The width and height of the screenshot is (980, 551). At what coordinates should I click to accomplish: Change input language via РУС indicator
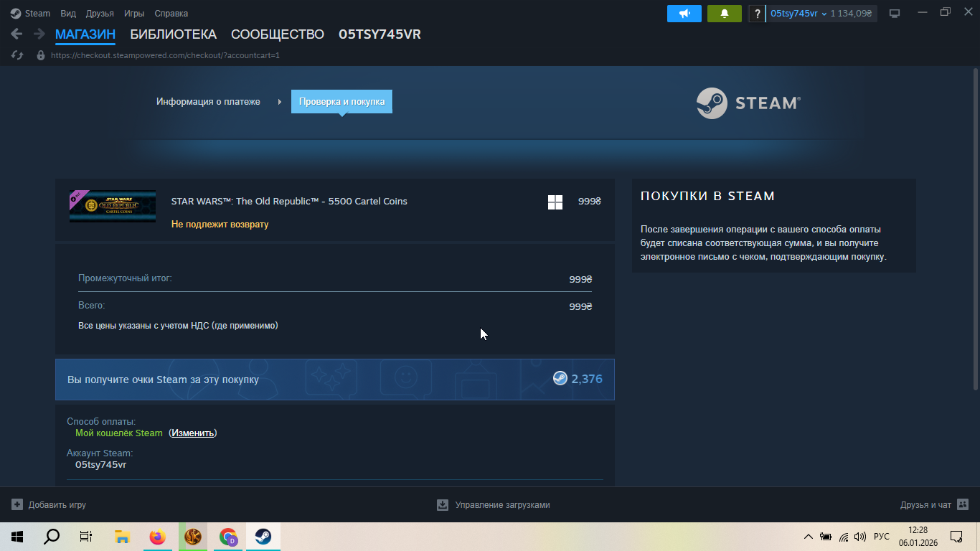click(x=882, y=537)
